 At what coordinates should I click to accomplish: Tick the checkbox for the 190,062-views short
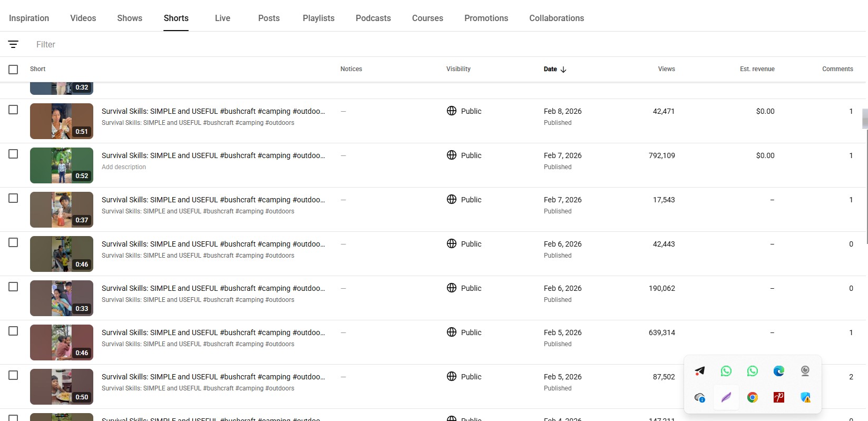(x=13, y=287)
